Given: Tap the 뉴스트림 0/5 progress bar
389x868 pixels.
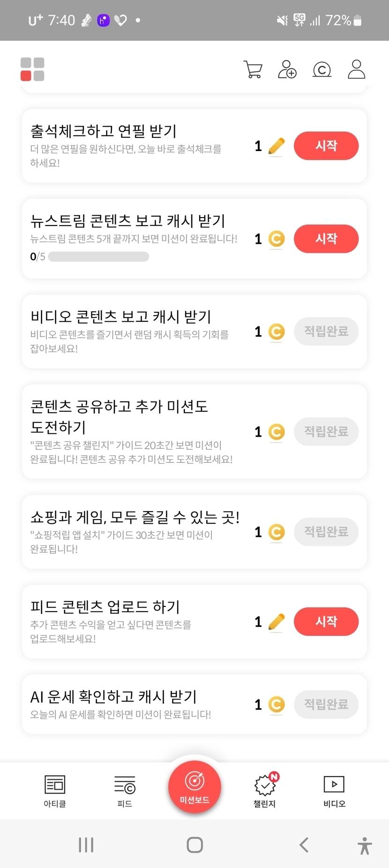Looking at the screenshot, I should coord(98,257).
